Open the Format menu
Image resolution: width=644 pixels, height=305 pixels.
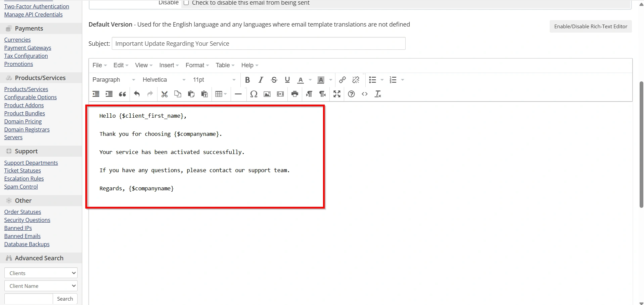(x=197, y=65)
